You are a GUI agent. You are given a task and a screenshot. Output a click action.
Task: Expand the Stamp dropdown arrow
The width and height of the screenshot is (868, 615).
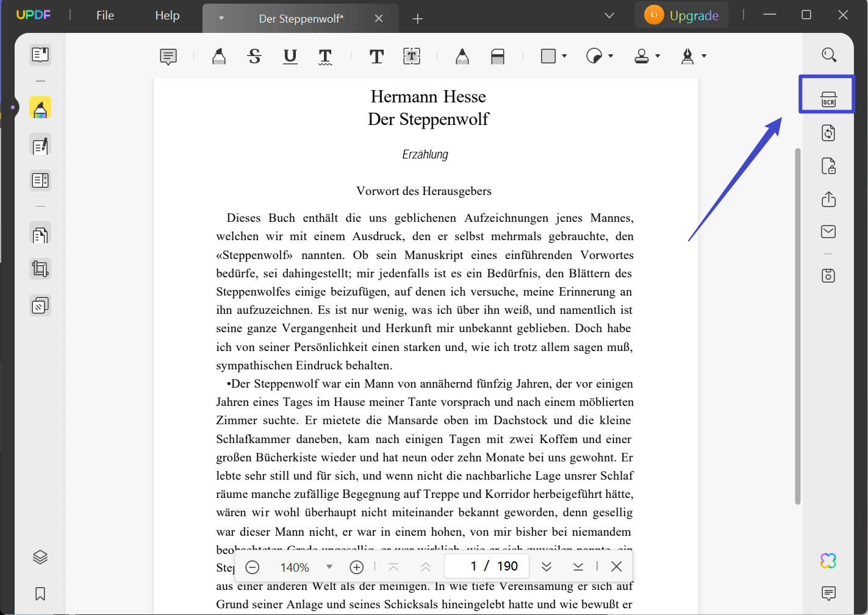(658, 56)
